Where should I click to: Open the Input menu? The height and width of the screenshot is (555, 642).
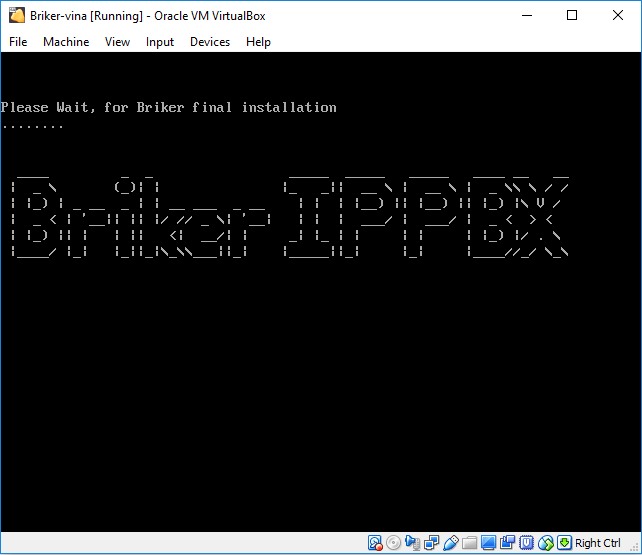[159, 42]
